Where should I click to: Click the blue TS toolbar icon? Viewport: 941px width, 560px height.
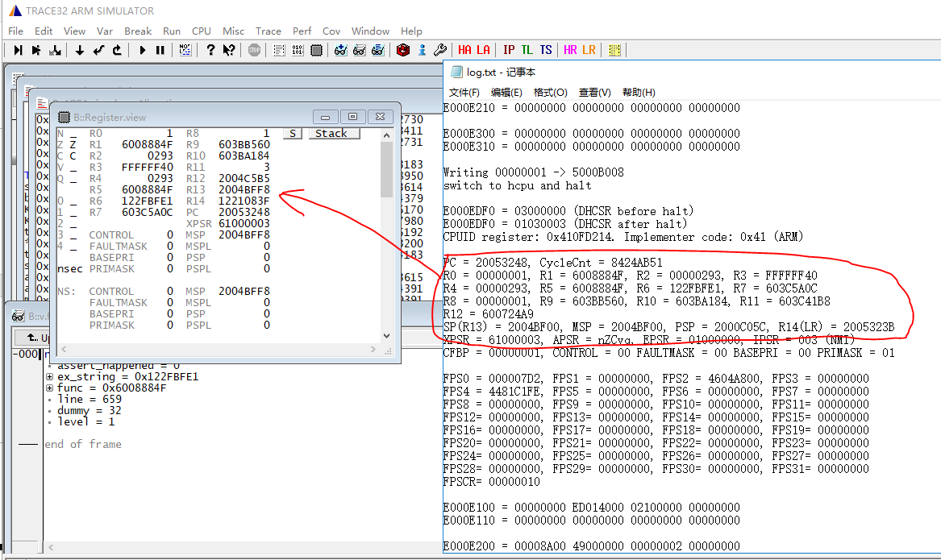(546, 50)
